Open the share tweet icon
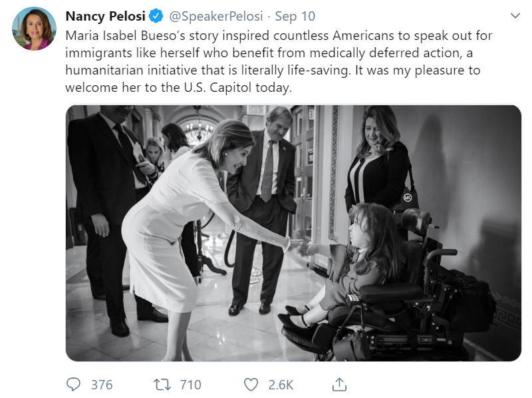Screen dimensions: 532x398 (x=339, y=384)
